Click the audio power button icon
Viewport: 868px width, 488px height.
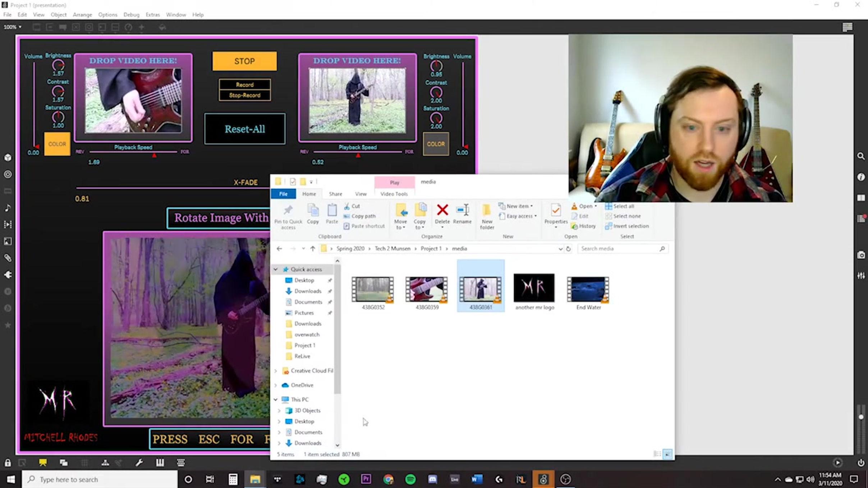point(861,463)
